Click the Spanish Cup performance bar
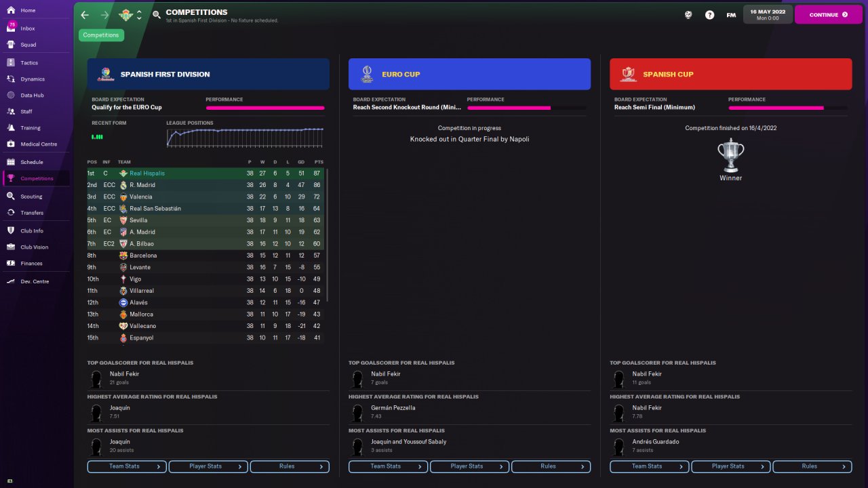868x488 pixels. (x=788, y=108)
